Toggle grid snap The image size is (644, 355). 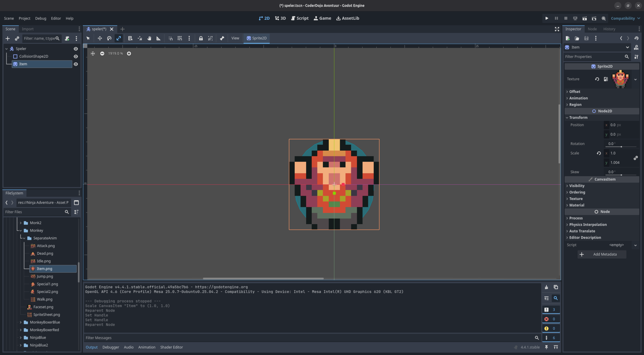[x=180, y=38]
